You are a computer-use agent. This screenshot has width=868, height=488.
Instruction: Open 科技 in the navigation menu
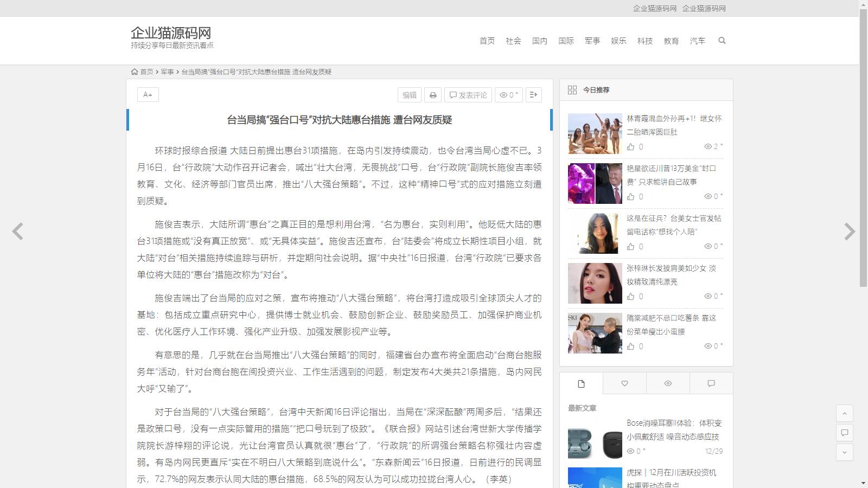pos(644,41)
